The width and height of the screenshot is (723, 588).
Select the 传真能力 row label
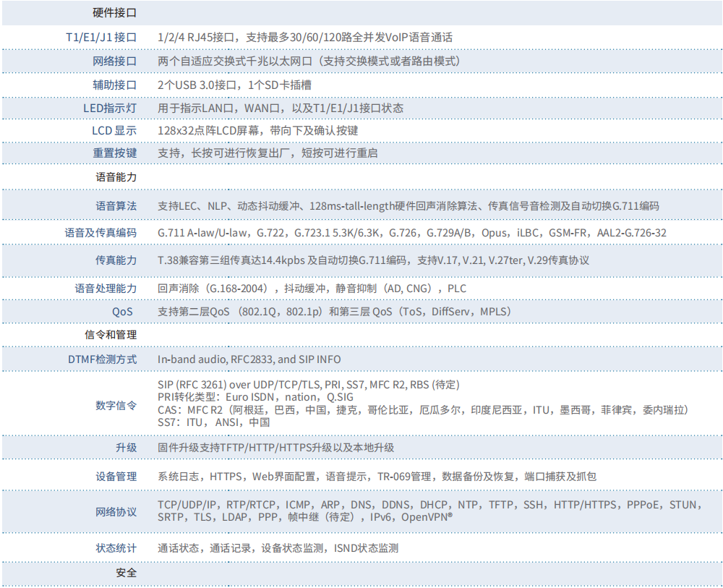116,260
